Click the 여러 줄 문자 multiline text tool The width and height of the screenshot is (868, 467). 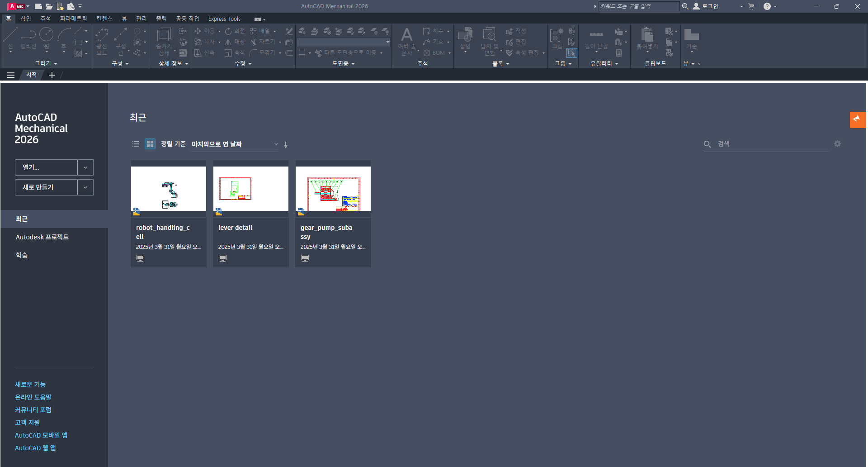click(407, 41)
